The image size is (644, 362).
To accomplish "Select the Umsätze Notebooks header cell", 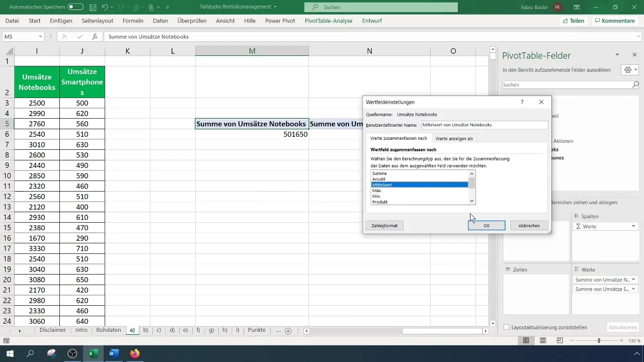I will point(37,82).
